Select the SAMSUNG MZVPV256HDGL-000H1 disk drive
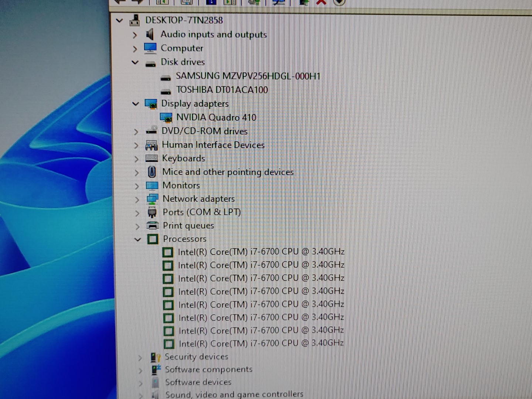 pyautogui.click(x=248, y=76)
